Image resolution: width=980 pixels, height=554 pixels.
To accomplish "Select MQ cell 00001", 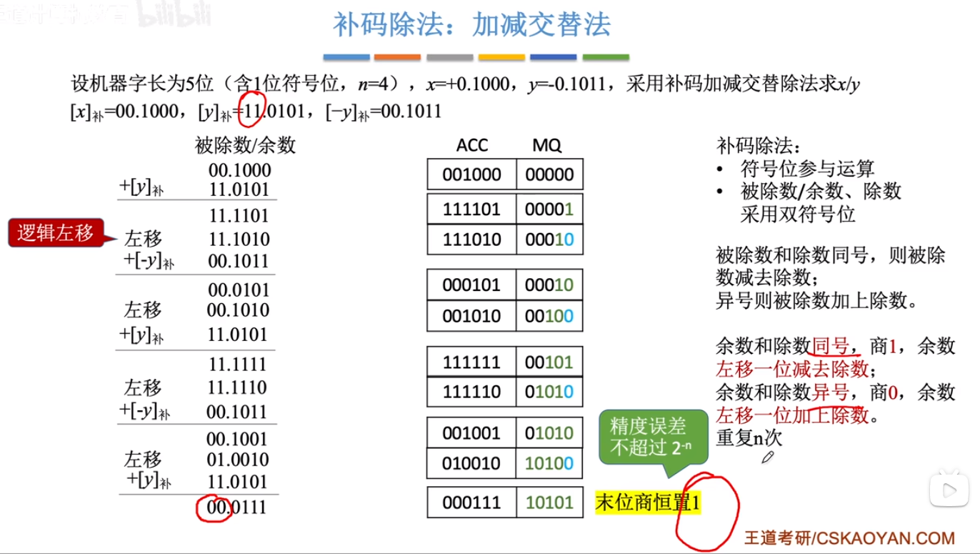I will click(549, 208).
